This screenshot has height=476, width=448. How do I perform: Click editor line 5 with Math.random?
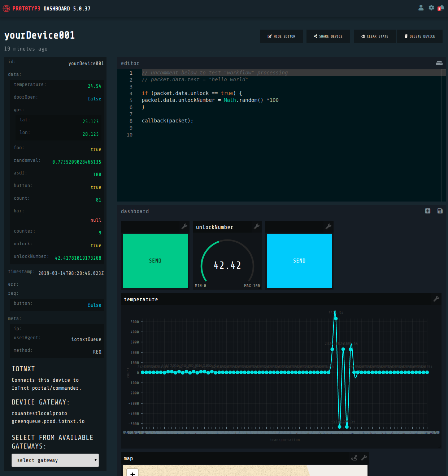(x=210, y=100)
